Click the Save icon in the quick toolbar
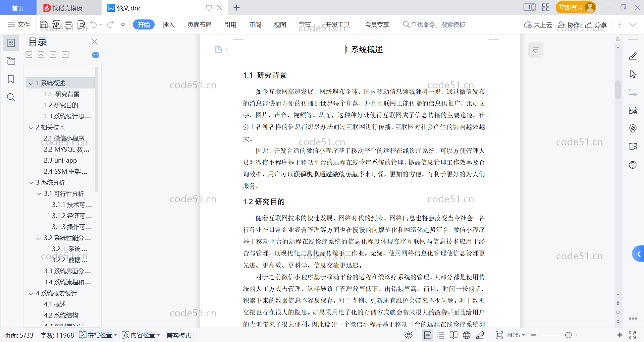The height and width of the screenshot is (342, 644). pos(44,24)
